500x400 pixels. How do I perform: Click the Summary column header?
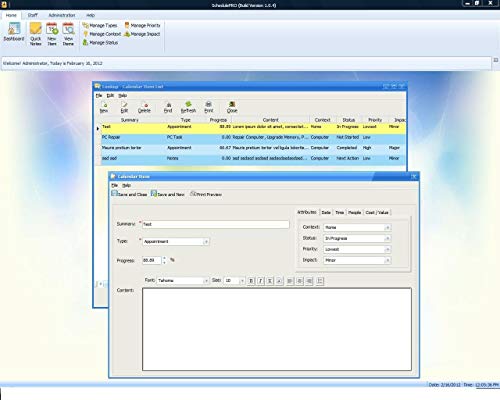(130, 120)
